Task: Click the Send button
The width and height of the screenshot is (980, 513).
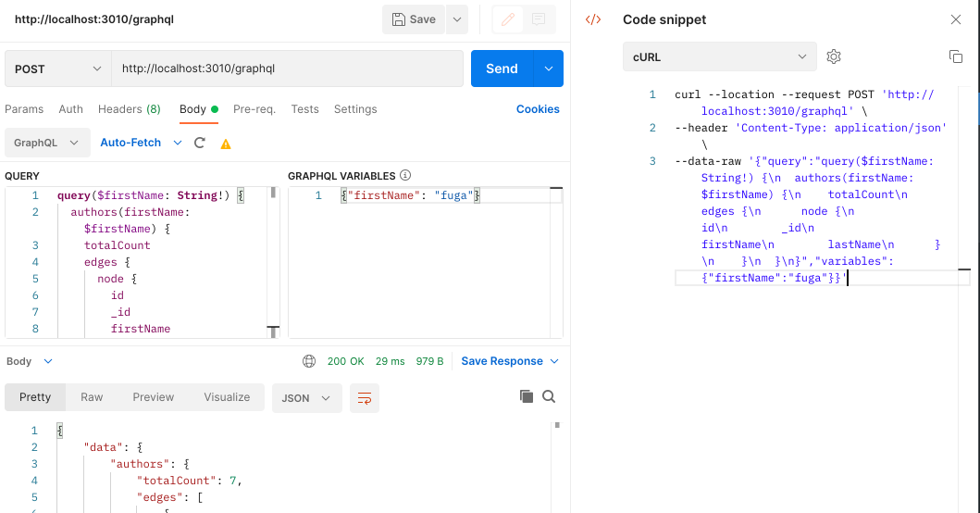Action: coord(502,69)
